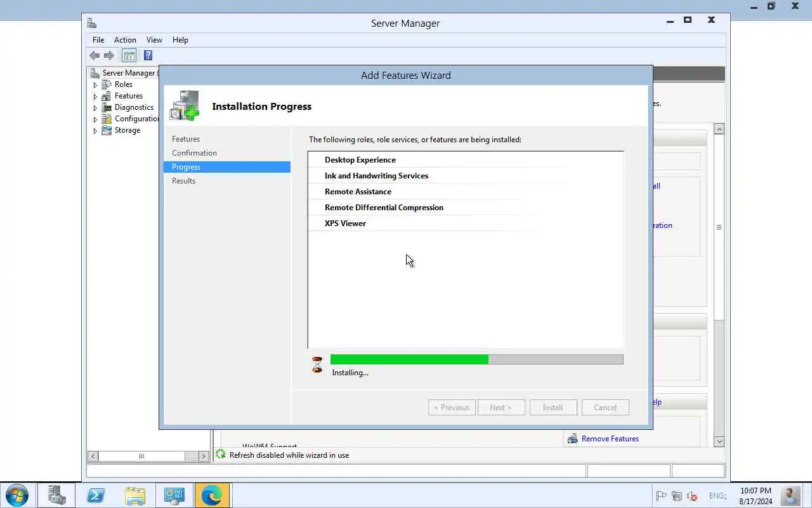Select Desktop Experience in the list
The image size is (812, 508).
(360, 160)
